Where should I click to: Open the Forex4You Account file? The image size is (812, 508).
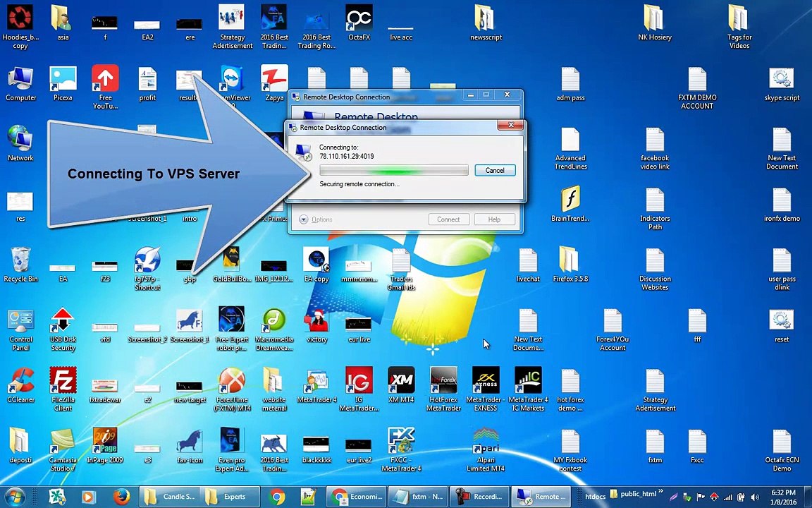click(x=612, y=329)
